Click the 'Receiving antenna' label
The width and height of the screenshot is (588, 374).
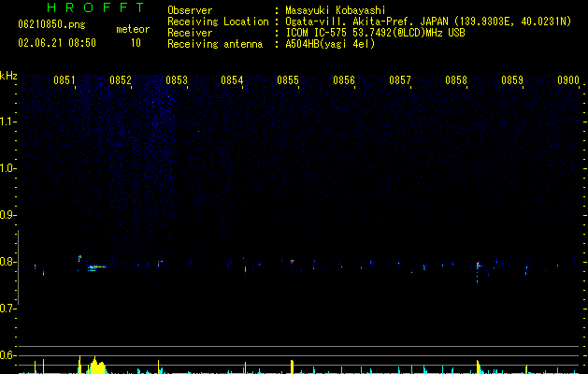(x=215, y=44)
